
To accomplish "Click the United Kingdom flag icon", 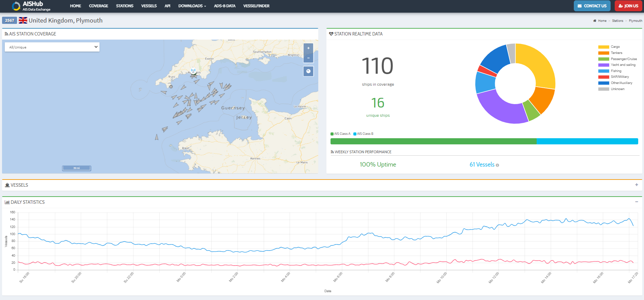I will pos(23,20).
